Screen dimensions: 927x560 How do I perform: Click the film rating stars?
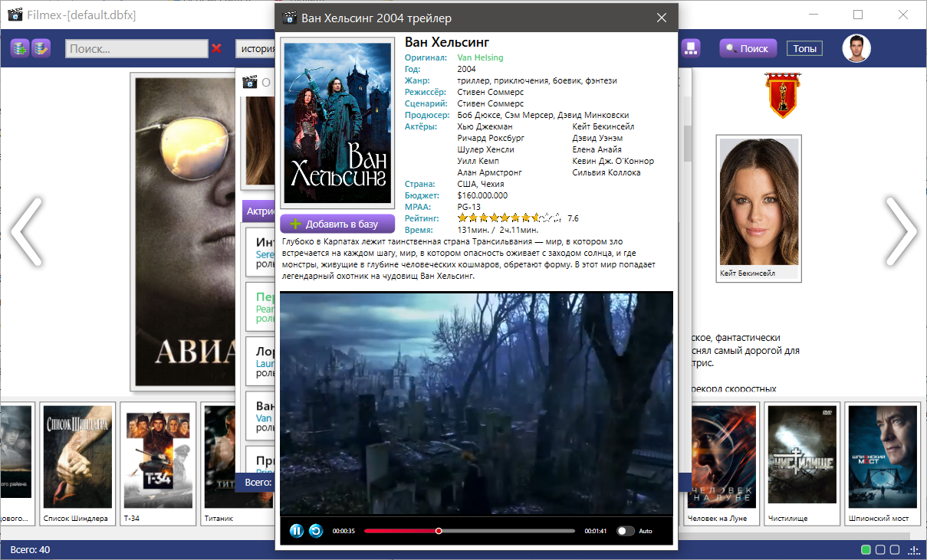coord(509,218)
